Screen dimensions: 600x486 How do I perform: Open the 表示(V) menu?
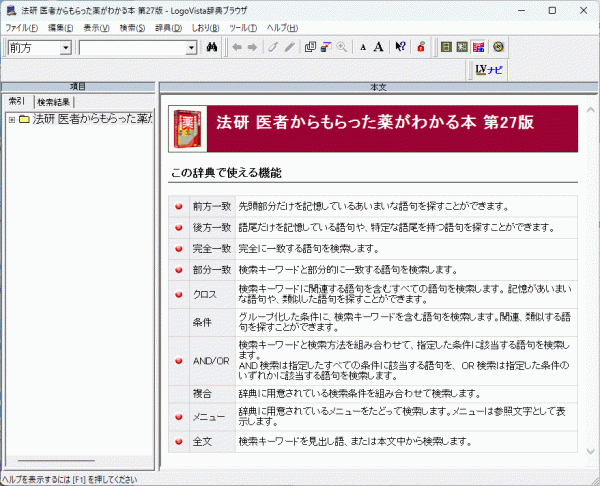coord(96,28)
